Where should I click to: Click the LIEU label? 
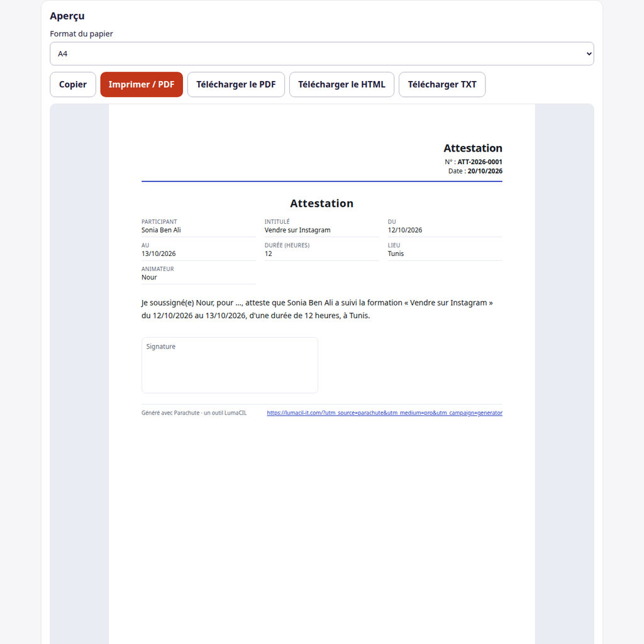[x=394, y=245]
